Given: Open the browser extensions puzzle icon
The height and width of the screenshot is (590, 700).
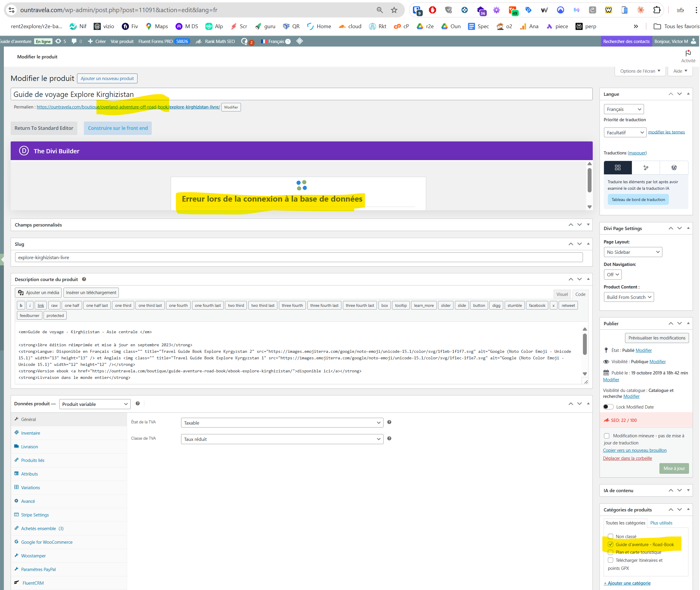Looking at the screenshot, I should pos(656,10).
